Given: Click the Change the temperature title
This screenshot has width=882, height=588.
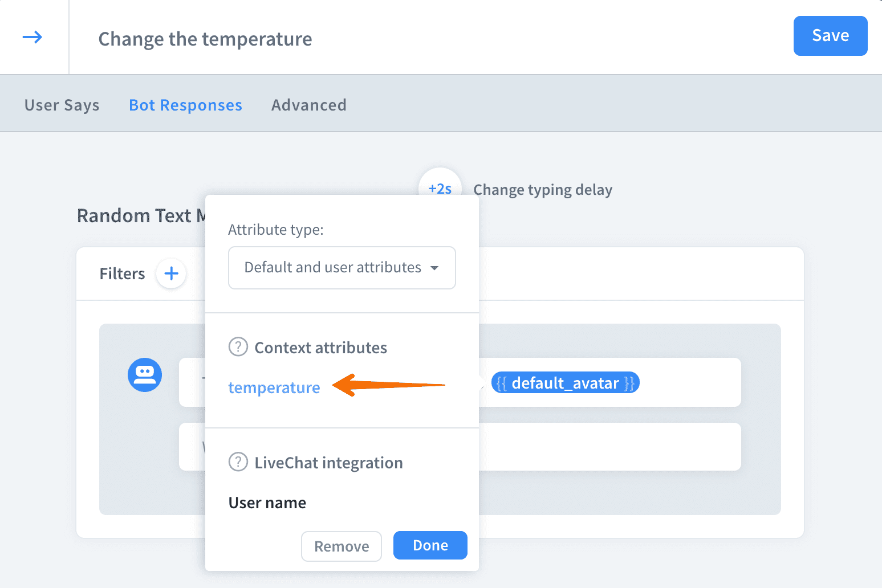Looking at the screenshot, I should pyautogui.click(x=205, y=39).
